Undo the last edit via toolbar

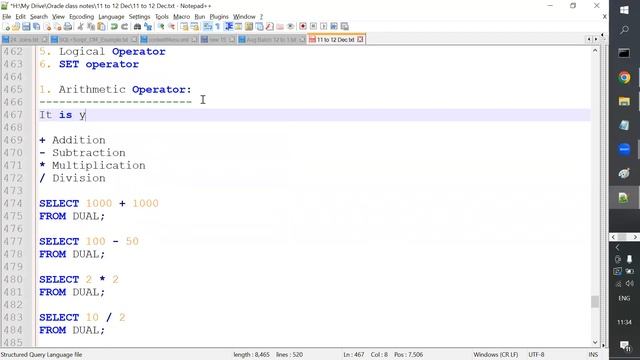click(114, 27)
